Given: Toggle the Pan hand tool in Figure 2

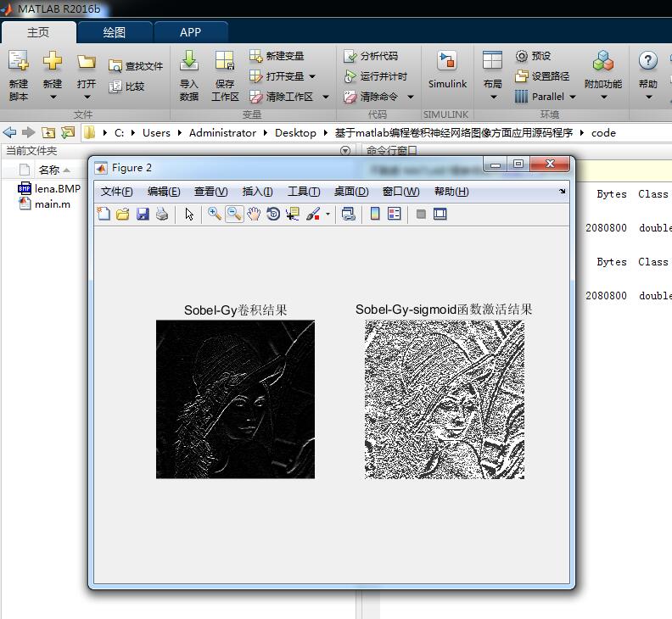Looking at the screenshot, I should click(x=254, y=214).
